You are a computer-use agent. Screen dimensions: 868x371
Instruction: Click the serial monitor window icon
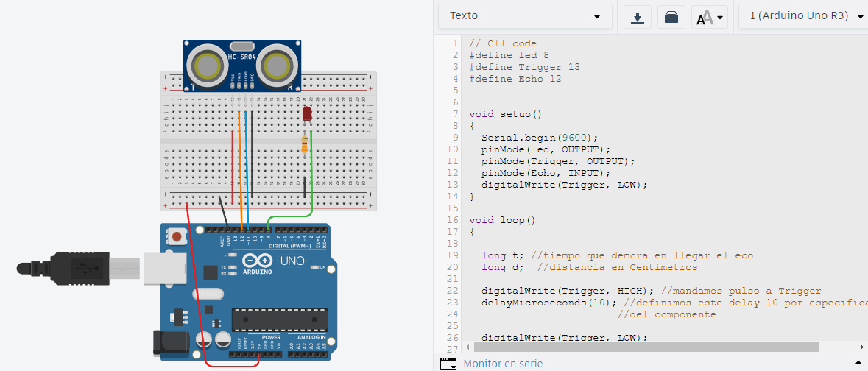448,363
